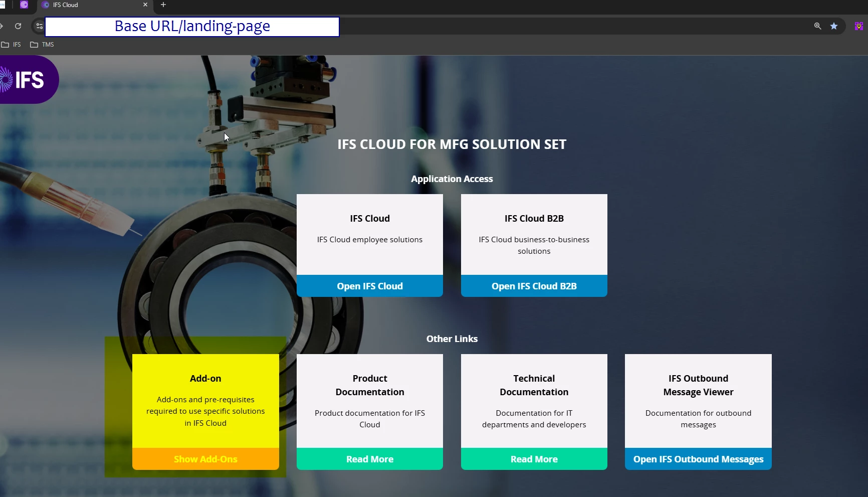
Task: Open the purple extension icon at toolbar right
Action: [858, 26]
